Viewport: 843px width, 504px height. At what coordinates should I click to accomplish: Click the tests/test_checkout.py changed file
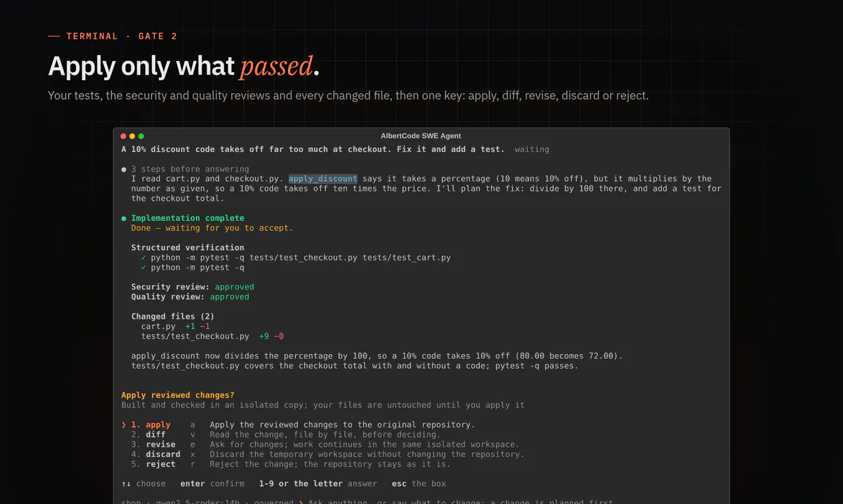195,336
